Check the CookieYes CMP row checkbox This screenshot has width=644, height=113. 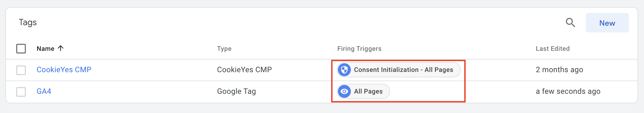coord(21,70)
